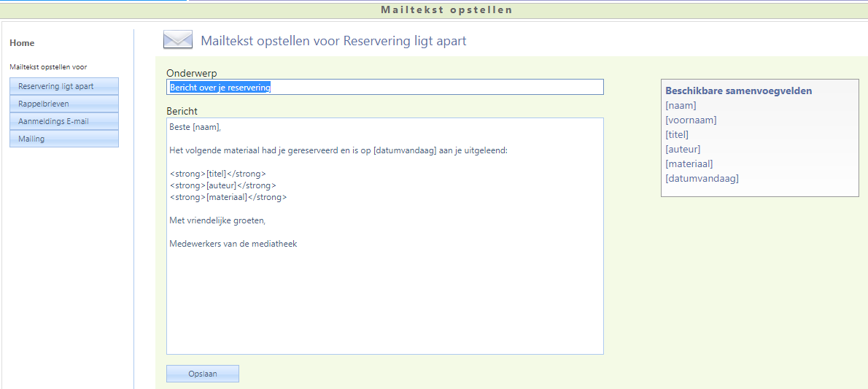Pick the [auteur] merge field
Viewport: 868px width, 389px height.
[683, 150]
